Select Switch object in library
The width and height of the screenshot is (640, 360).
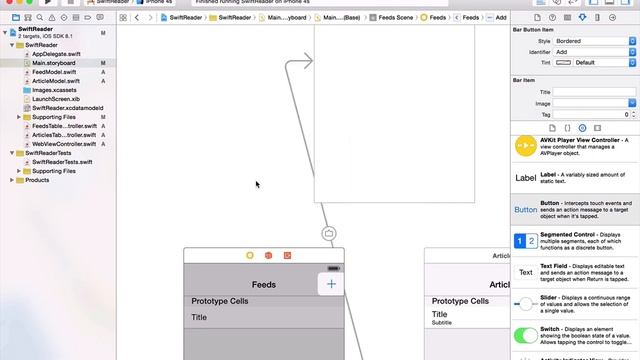point(575,336)
